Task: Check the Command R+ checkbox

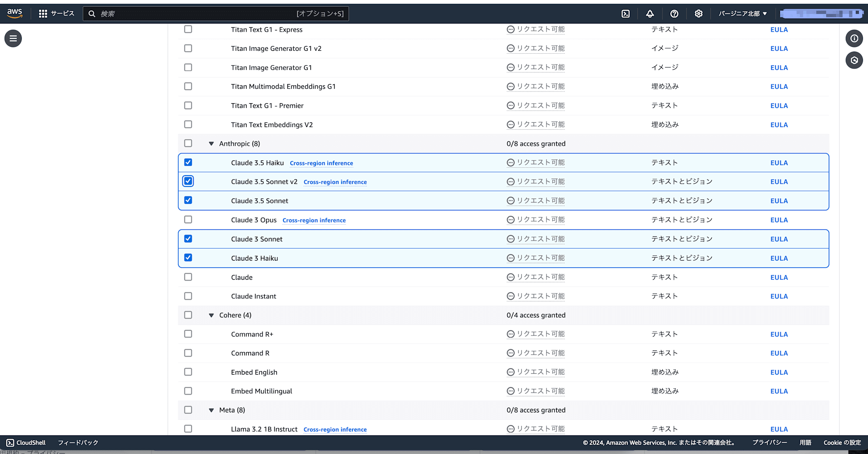Action: coord(188,334)
